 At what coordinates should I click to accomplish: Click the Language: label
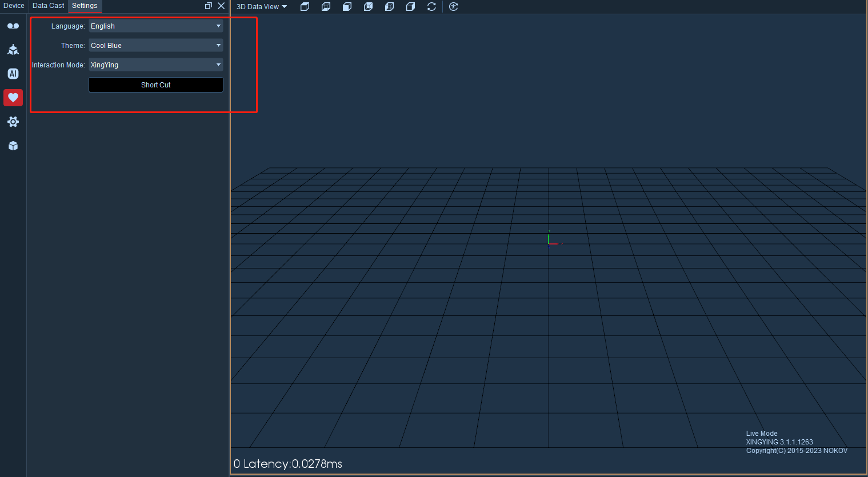tap(68, 26)
